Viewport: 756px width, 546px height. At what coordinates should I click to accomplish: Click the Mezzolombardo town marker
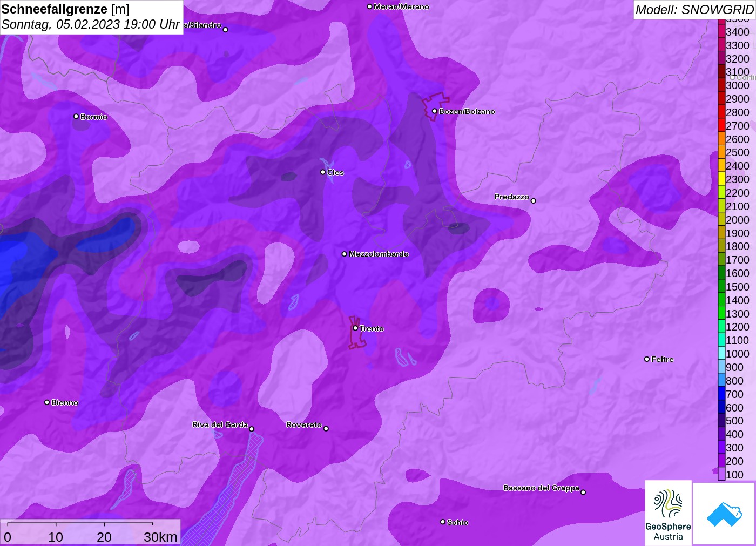(345, 254)
